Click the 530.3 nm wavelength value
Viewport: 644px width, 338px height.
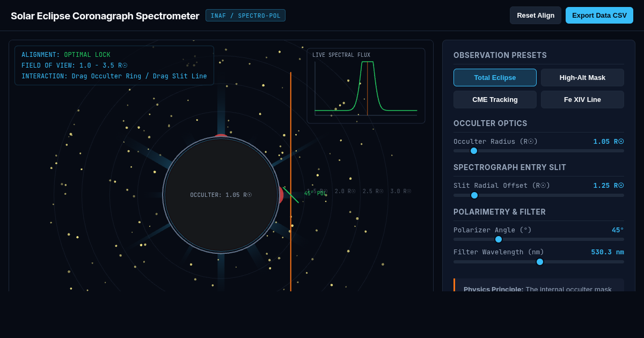(608, 252)
